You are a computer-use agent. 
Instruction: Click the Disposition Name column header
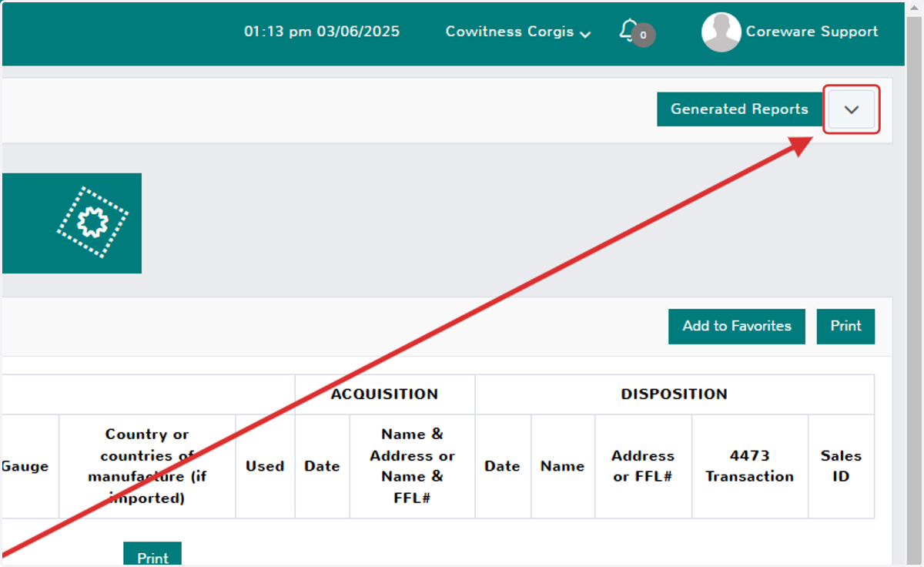coord(562,466)
